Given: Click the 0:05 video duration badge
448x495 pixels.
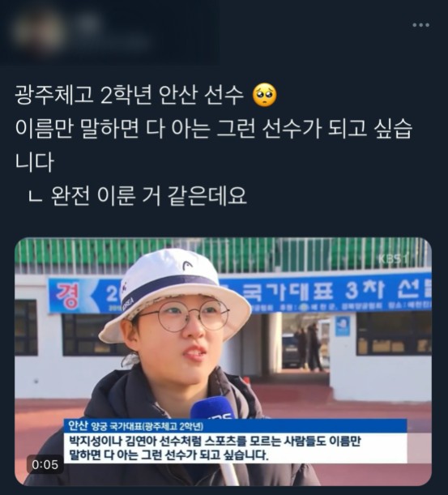Looking at the screenshot, I should tap(45, 464).
